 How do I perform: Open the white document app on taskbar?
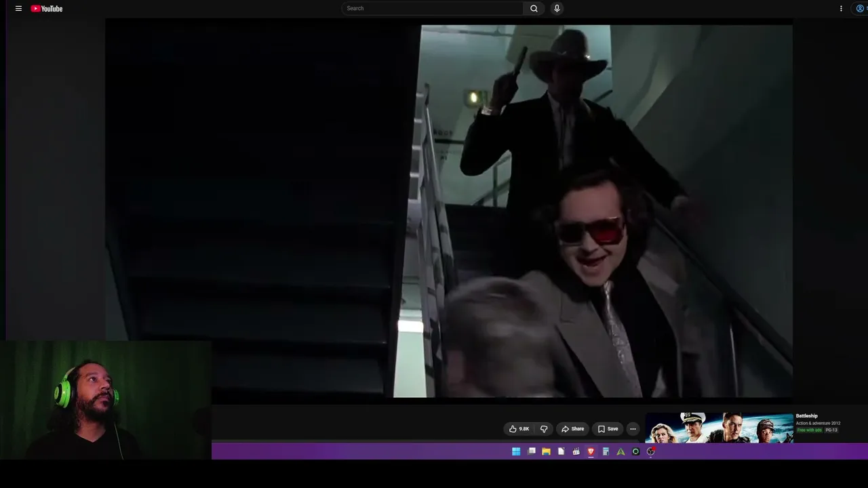pyautogui.click(x=561, y=451)
